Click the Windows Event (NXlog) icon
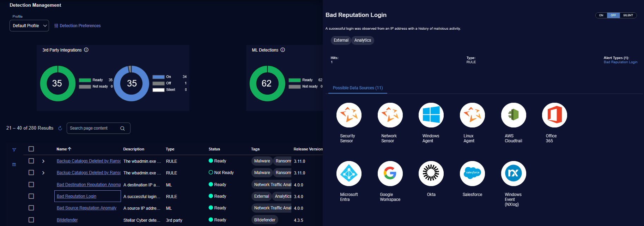Screen dimensions: 644x226 point(514,173)
